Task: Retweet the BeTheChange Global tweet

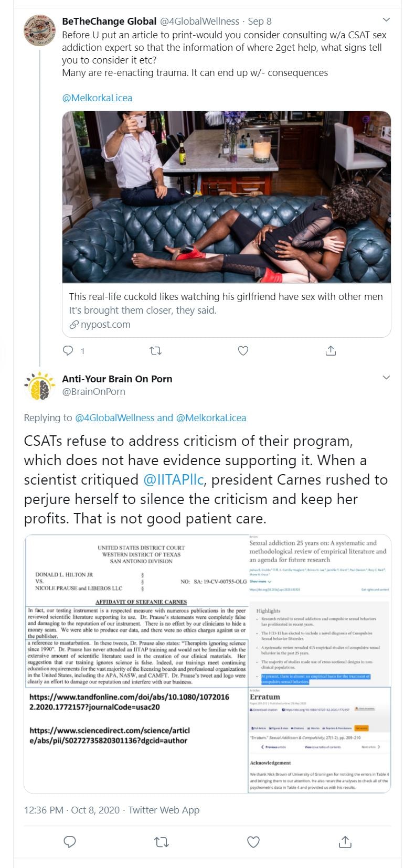Action: coord(156,350)
